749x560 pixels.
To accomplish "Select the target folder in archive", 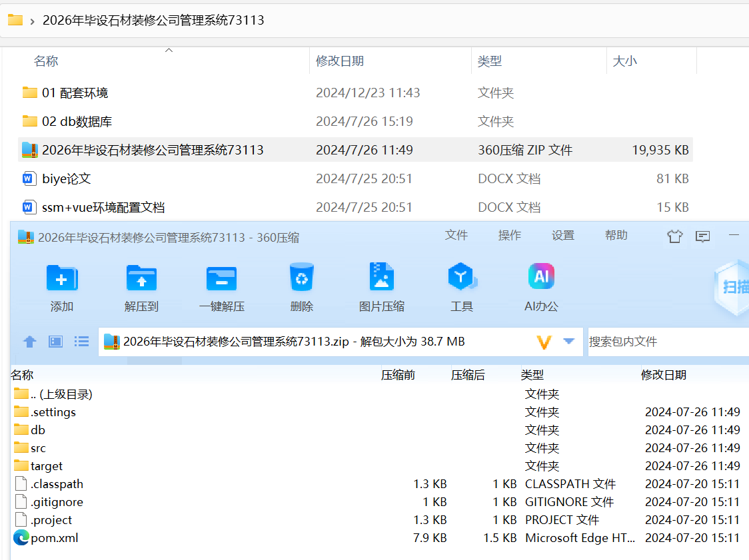I will coord(38,466).
